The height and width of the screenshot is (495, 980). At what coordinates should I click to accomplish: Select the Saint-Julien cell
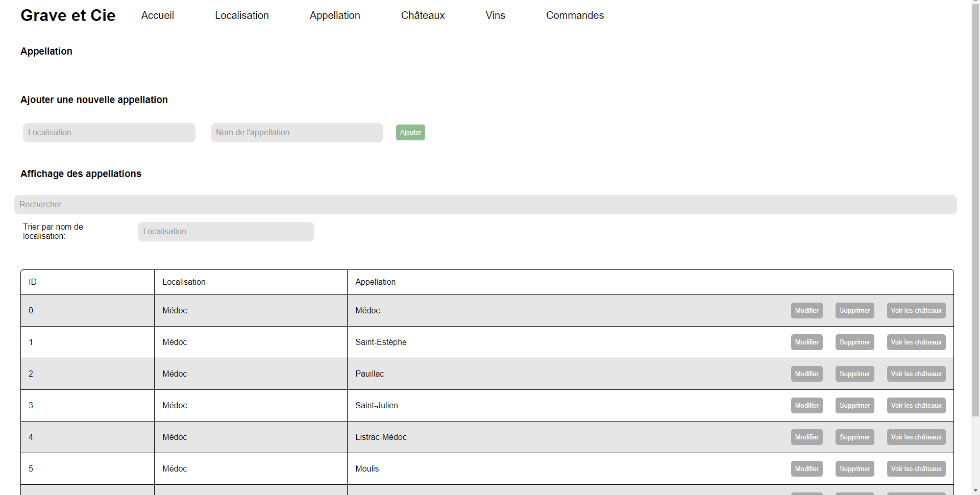[x=377, y=406]
